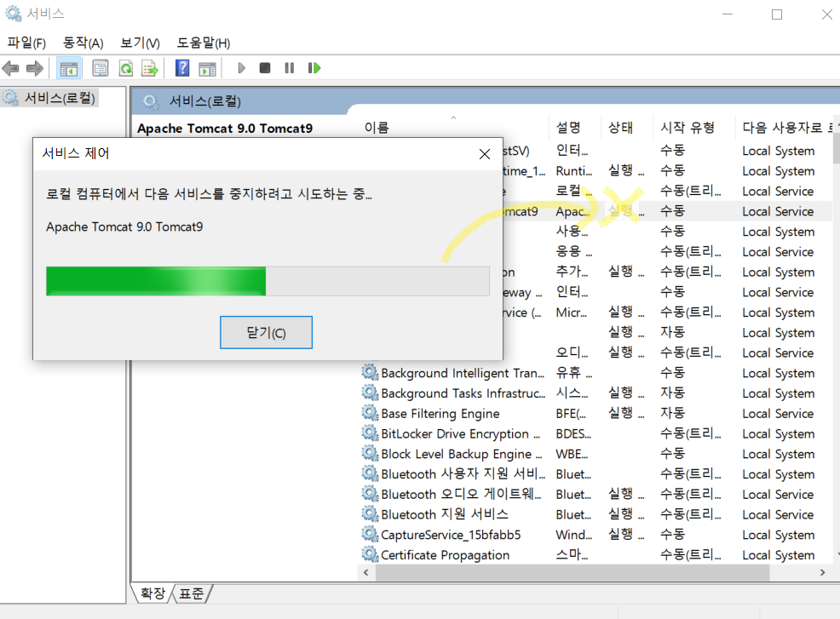Select the BitLocker Drive Encryption service
840x619 pixels.
(x=595, y=433)
